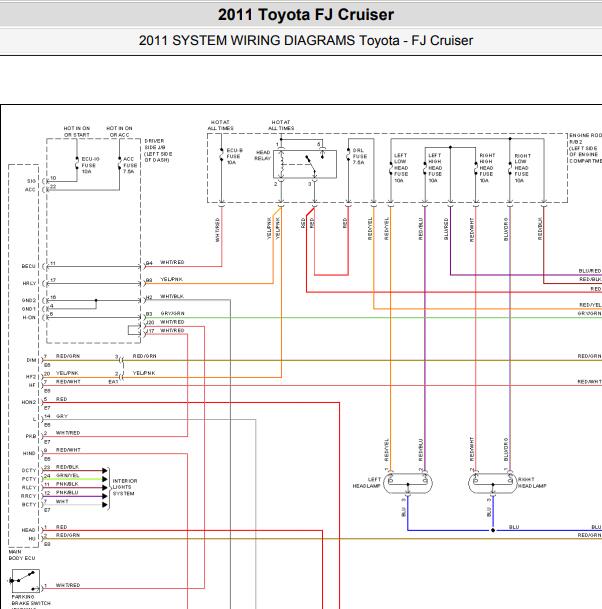Click the arrow on the GRN/YEL wire
602x609 pixels.
104,479
